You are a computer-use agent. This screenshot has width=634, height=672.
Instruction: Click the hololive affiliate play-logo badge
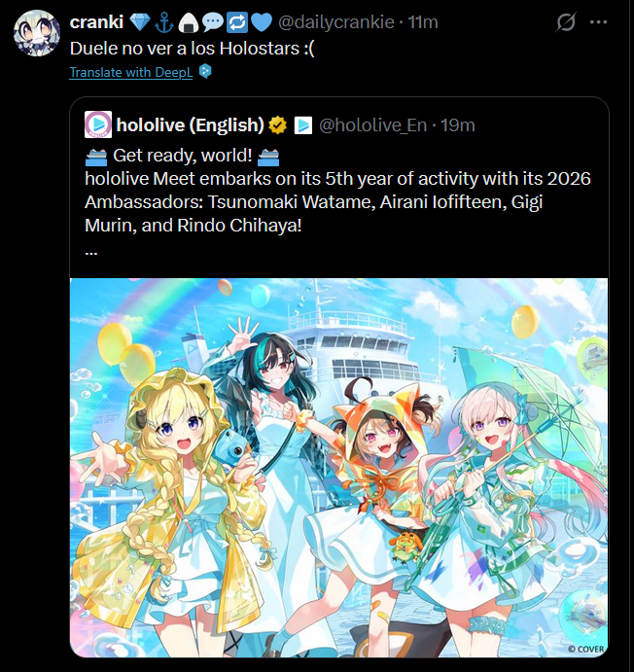(302, 125)
